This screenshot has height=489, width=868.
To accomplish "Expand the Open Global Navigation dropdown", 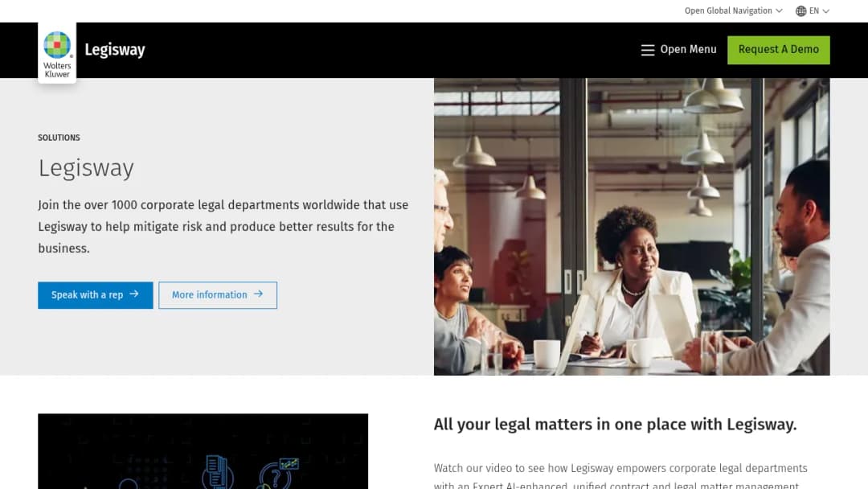I will point(734,11).
